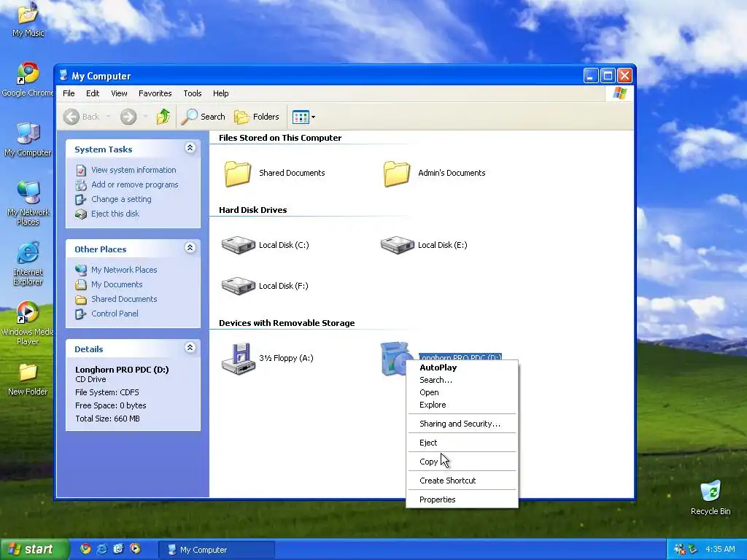The image size is (747, 560).
Task: Choose Eject from the context menu
Action: 462,443
